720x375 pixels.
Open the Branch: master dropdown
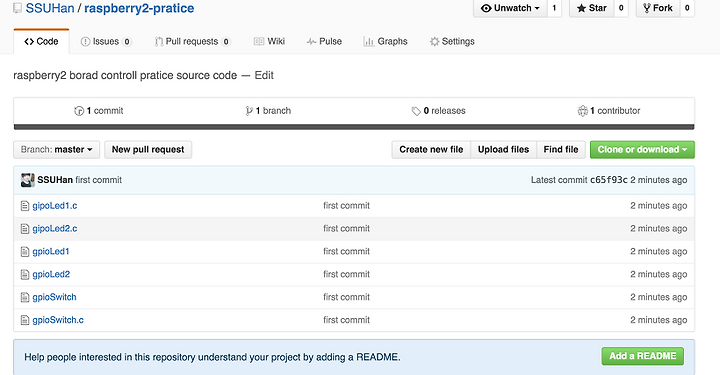click(56, 150)
